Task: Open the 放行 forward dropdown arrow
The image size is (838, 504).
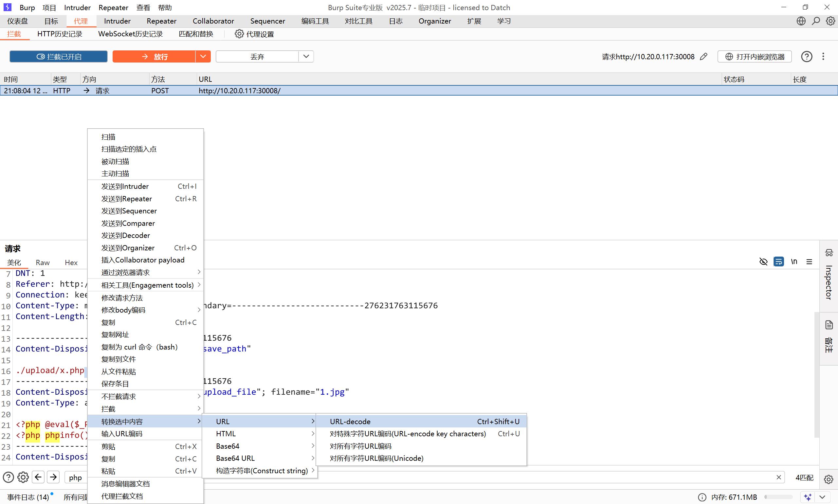Action: (x=203, y=56)
